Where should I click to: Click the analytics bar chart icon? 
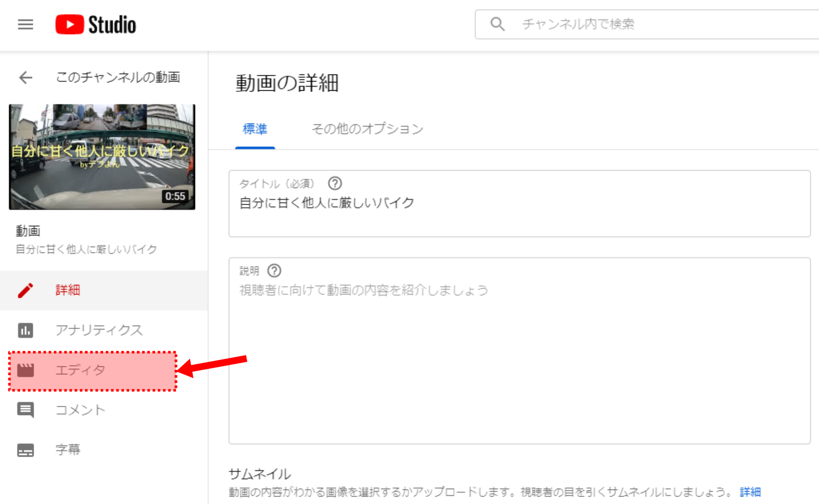(25, 330)
